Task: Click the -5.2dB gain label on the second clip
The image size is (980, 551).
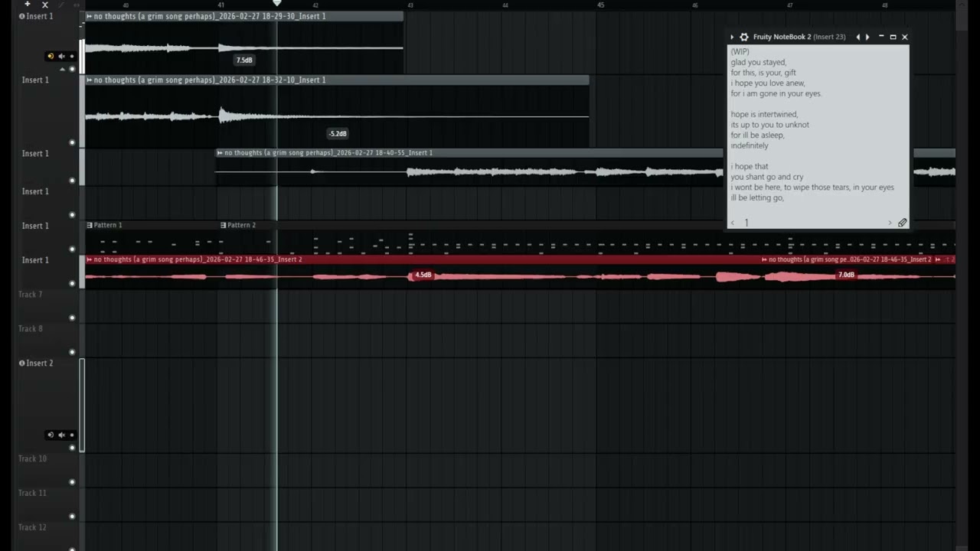Action: (x=338, y=133)
